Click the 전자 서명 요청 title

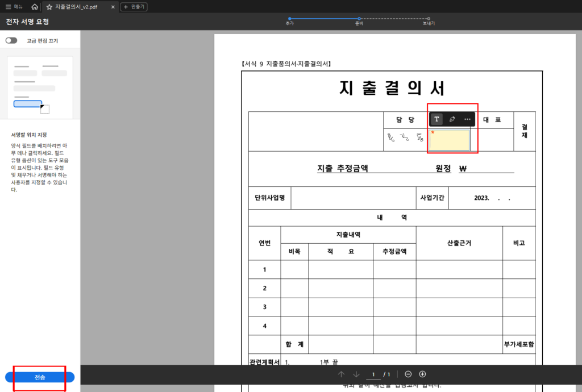pyautogui.click(x=27, y=22)
